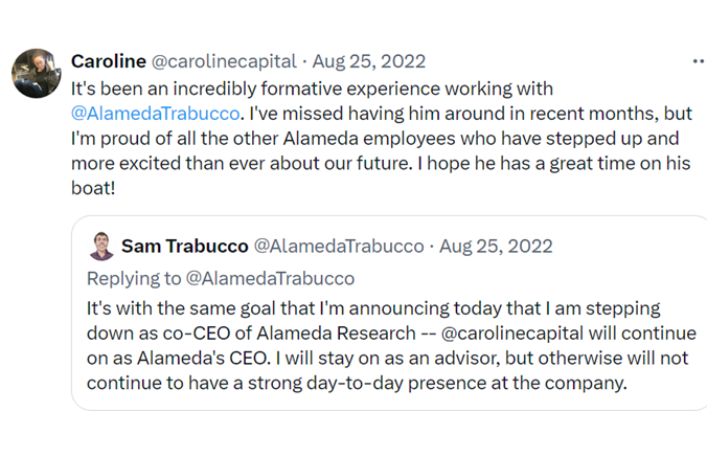Click the Caroline display name
The width and height of the screenshot is (720, 450).
pos(108,61)
